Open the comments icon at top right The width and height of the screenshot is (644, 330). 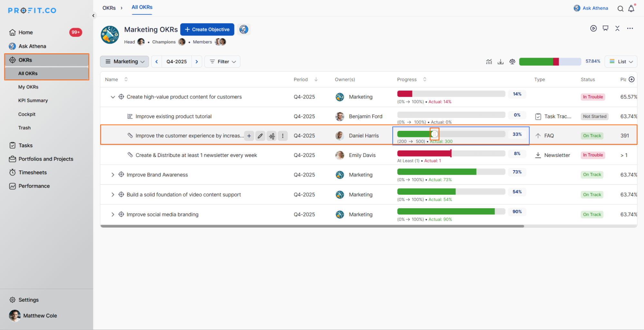[x=605, y=28]
